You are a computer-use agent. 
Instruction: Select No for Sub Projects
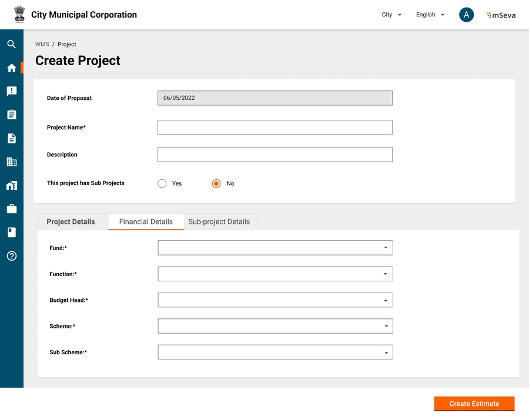point(216,183)
